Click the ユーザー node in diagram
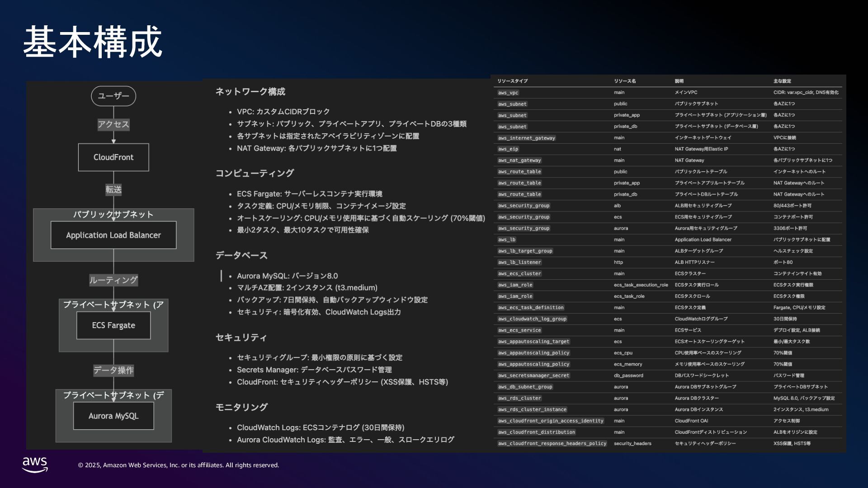 (113, 96)
